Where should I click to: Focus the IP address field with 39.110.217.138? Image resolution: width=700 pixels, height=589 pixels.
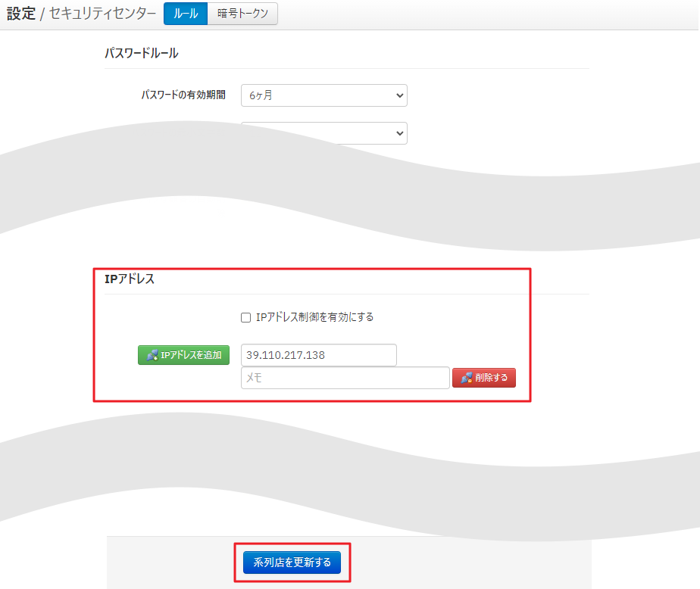pyautogui.click(x=318, y=355)
